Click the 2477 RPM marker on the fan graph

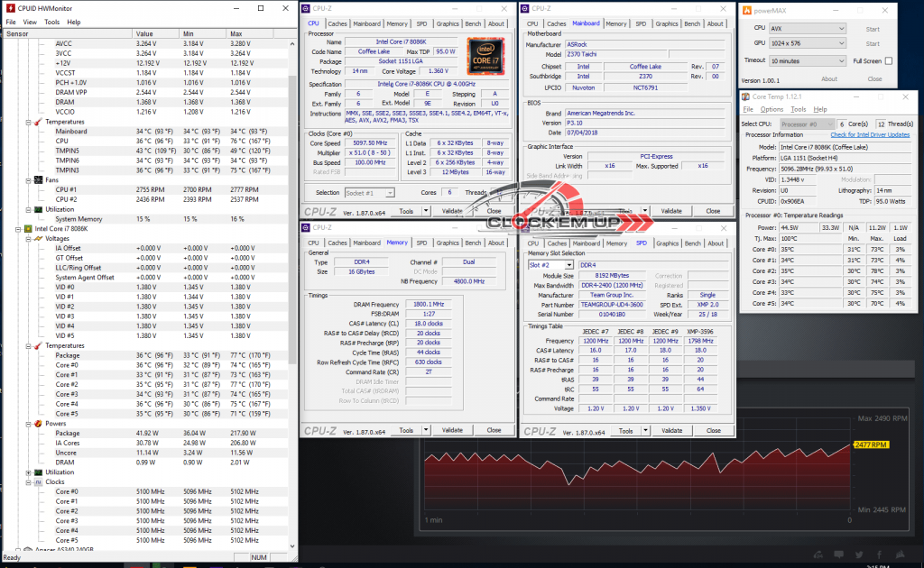coord(871,444)
